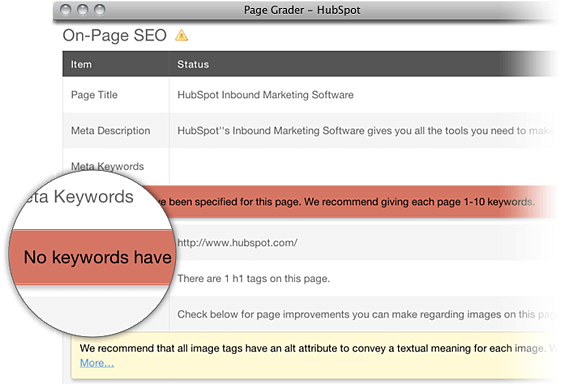Screen dimensions: 569x384
Task: Click 'HubSpot Inbound Marketing Software' status text
Action: pyautogui.click(x=265, y=95)
